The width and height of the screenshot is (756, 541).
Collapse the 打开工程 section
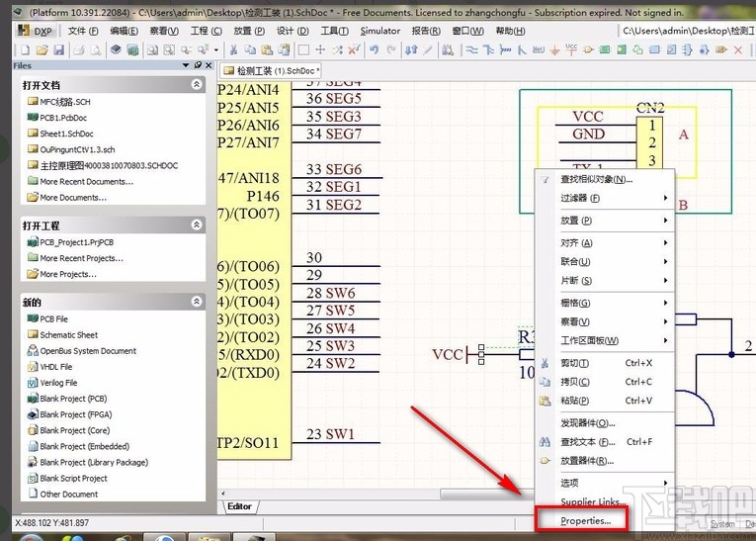coord(197,225)
